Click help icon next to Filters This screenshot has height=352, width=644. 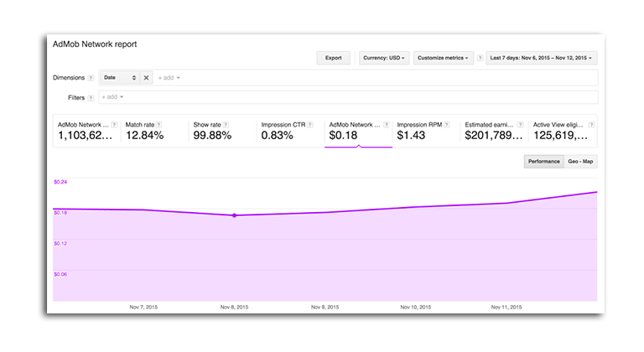click(91, 98)
